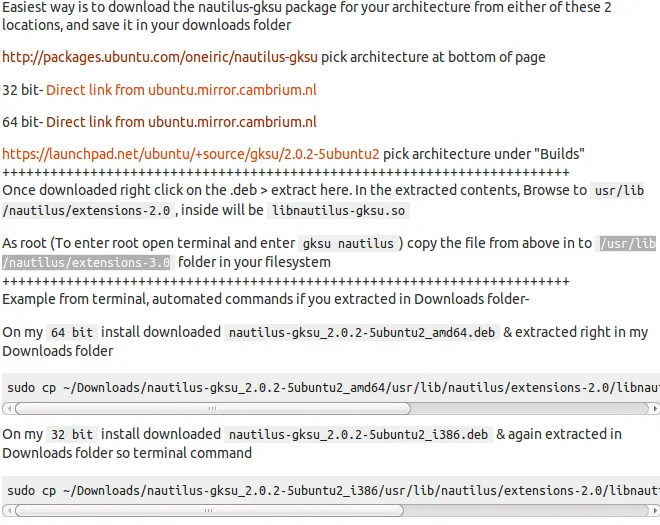This screenshot has height=525, width=660.
Task: Click the "64 bit" inline code label
Action: tap(71, 332)
